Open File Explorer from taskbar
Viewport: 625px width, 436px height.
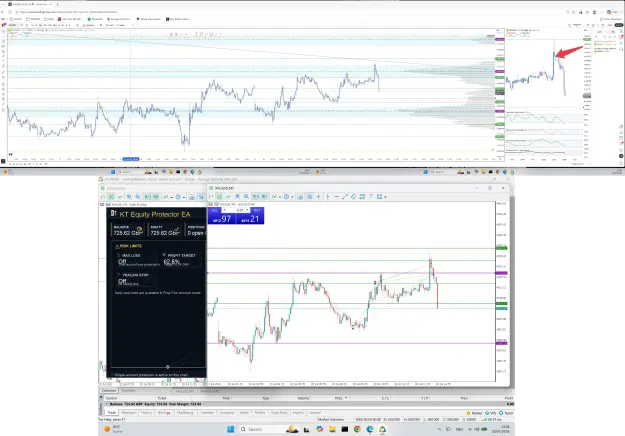[x=332, y=429]
